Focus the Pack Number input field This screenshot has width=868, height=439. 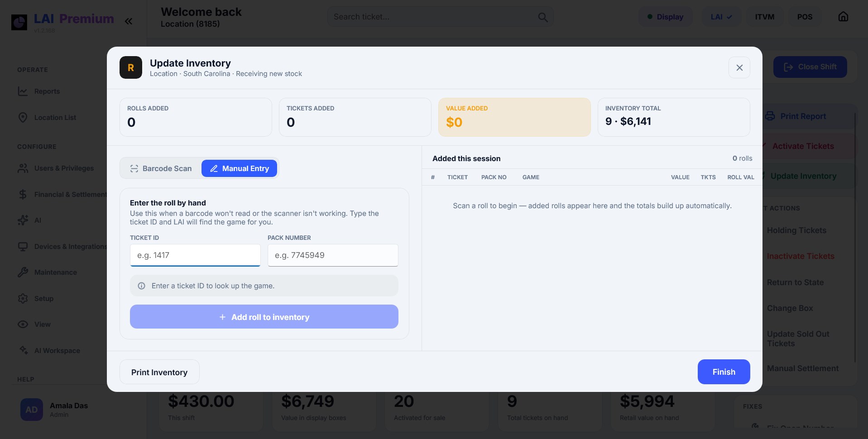point(333,255)
